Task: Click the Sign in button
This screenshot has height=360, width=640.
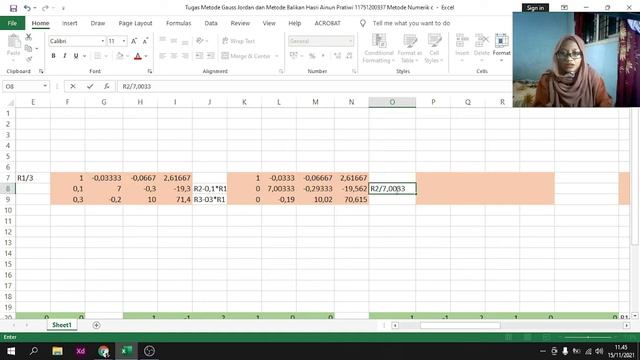Action: click(535, 8)
